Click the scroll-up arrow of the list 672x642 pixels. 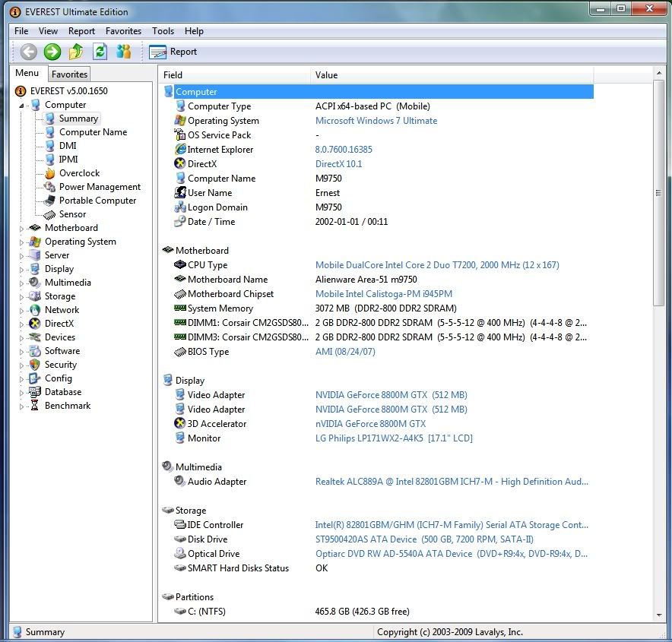click(659, 73)
